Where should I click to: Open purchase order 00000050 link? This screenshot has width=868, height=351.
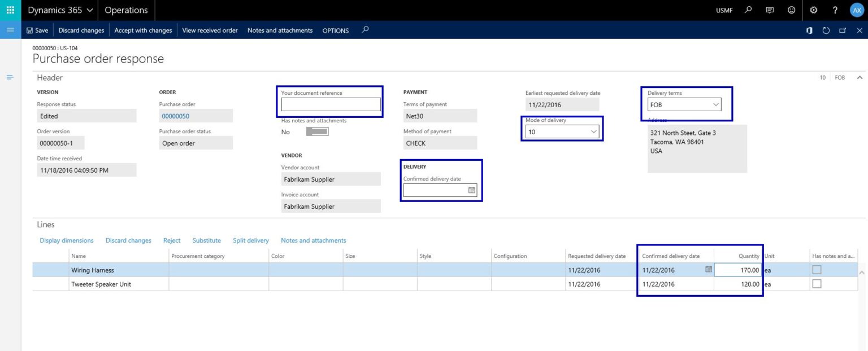[175, 116]
